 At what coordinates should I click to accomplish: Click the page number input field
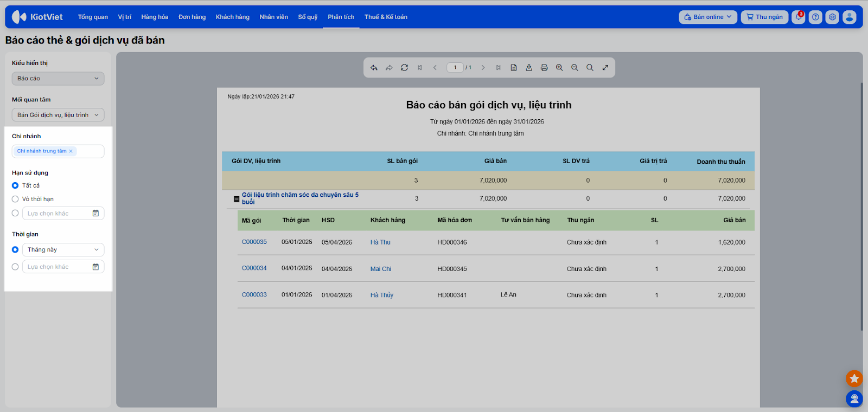click(455, 68)
